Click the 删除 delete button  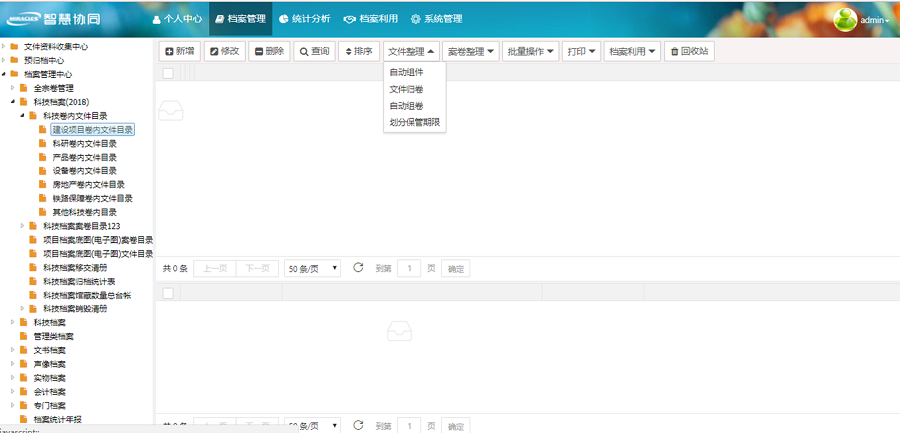point(268,51)
